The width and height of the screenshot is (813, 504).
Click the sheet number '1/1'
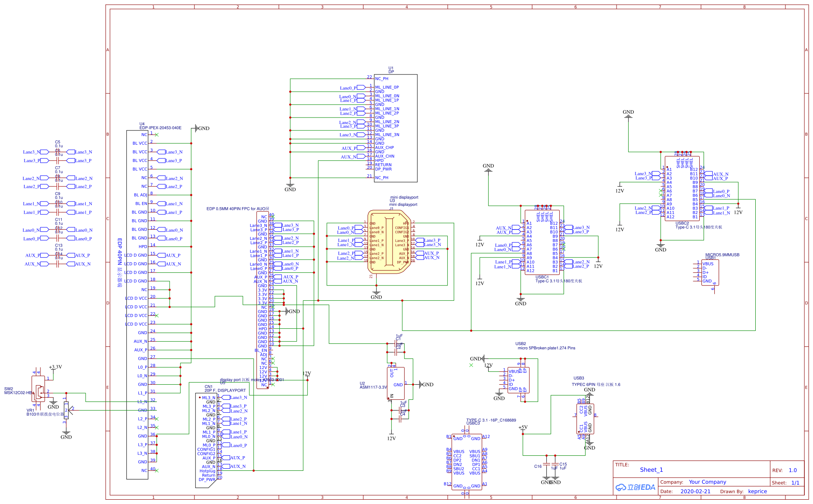(x=795, y=483)
